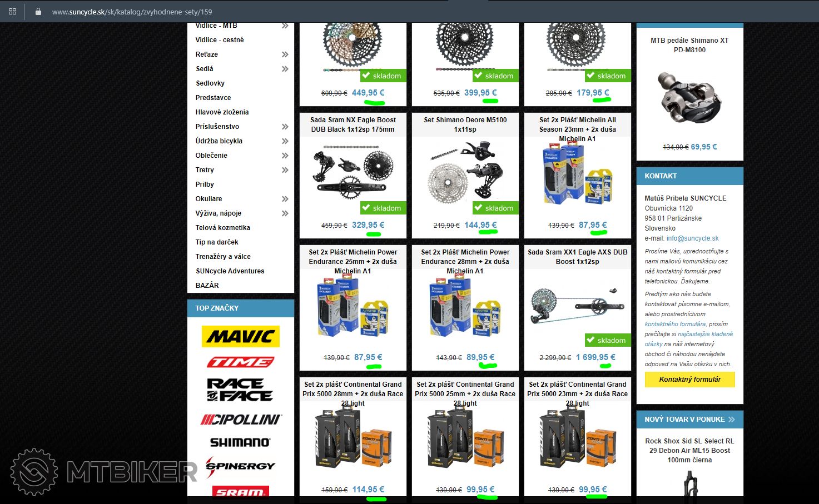Expand the Oblečenie category chevron

tap(285, 156)
